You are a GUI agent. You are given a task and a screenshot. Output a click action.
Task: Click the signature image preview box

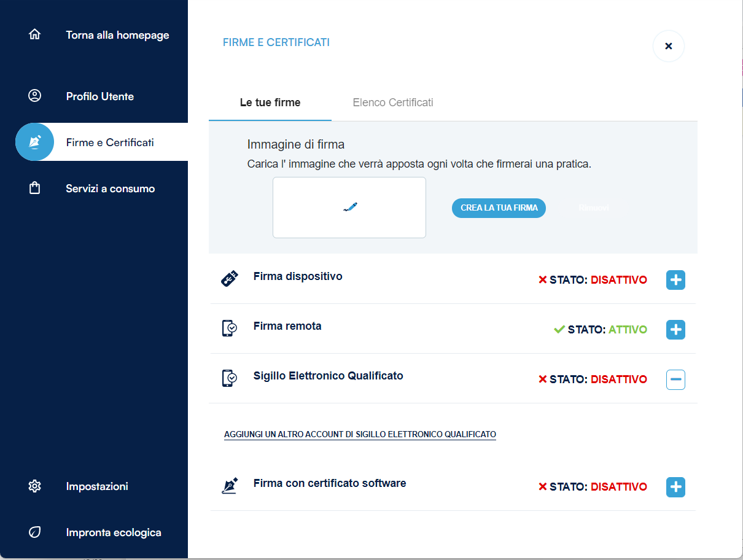[x=349, y=208]
